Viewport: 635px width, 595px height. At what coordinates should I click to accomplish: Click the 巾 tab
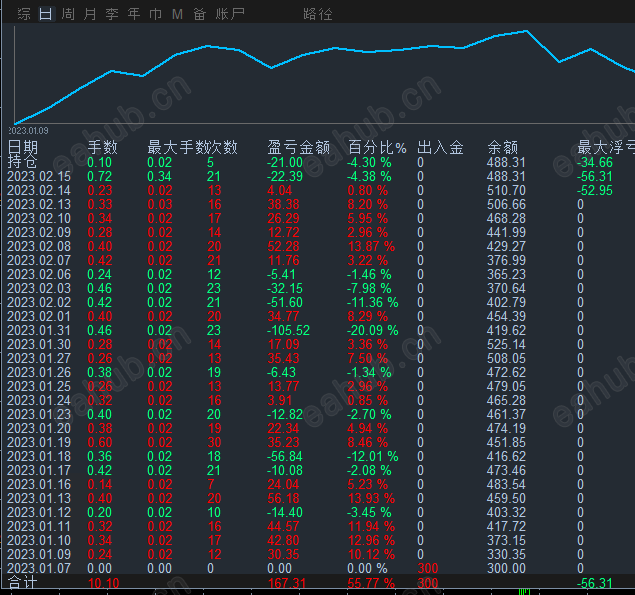pos(155,14)
